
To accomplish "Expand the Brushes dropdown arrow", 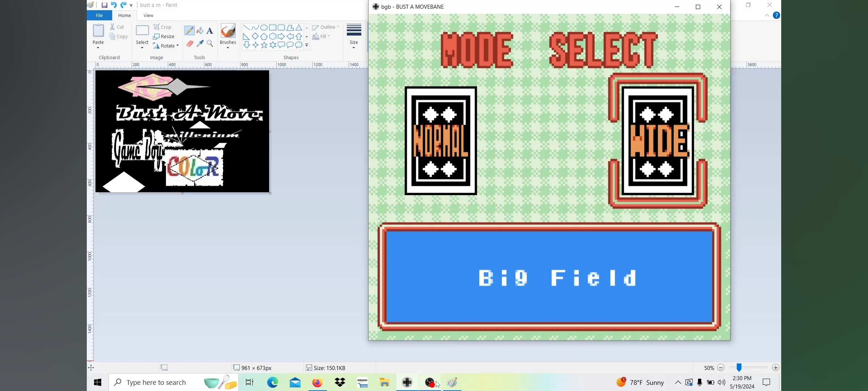I will coord(228,47).
